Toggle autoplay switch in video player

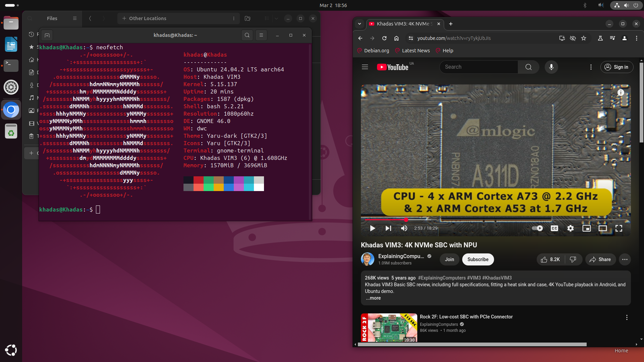(x=537, y=228)
